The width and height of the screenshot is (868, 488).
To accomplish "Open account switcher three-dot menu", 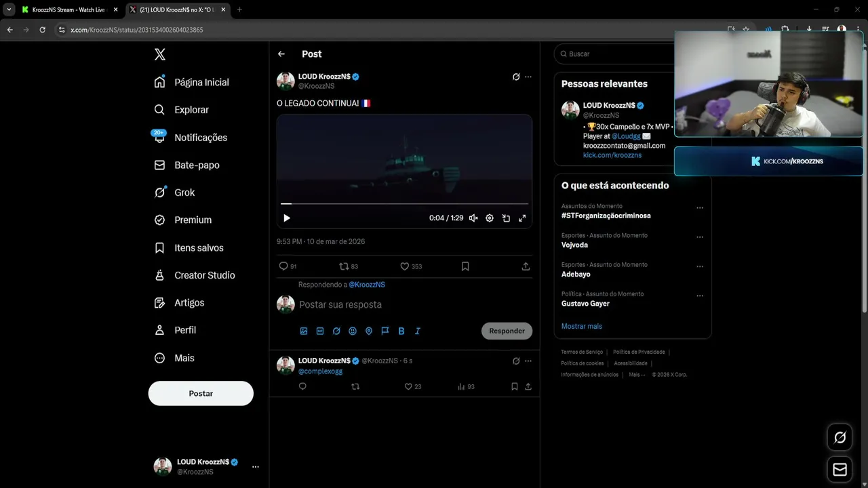I will (256, 467).
